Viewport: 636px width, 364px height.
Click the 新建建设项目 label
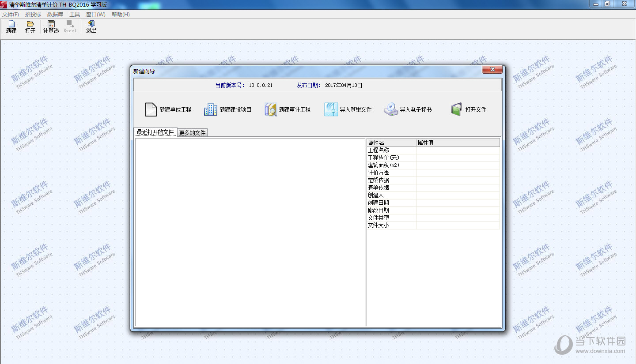pyautogui.click(x=235, y=109)
